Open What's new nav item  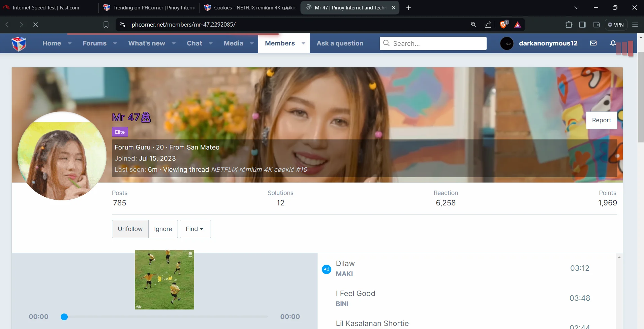pos(147,43)
